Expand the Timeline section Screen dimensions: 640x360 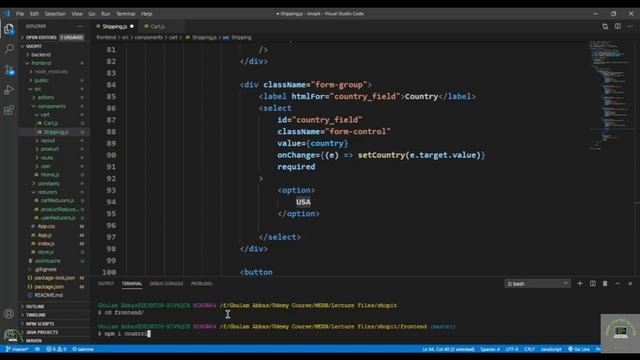(36, 315)
